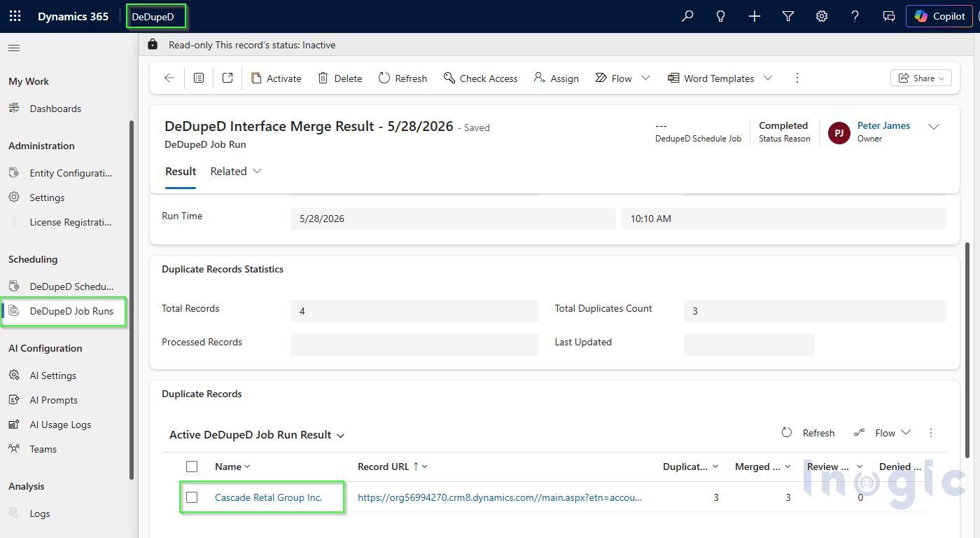
Task: Expand the Word Templates chevron
Action: coord(767,78)
